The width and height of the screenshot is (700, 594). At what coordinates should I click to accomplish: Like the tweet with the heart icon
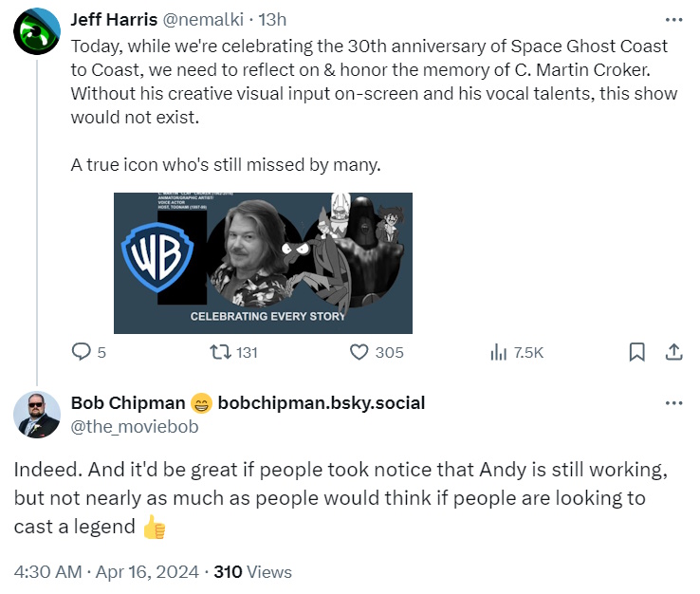click(x=359, y=352)
